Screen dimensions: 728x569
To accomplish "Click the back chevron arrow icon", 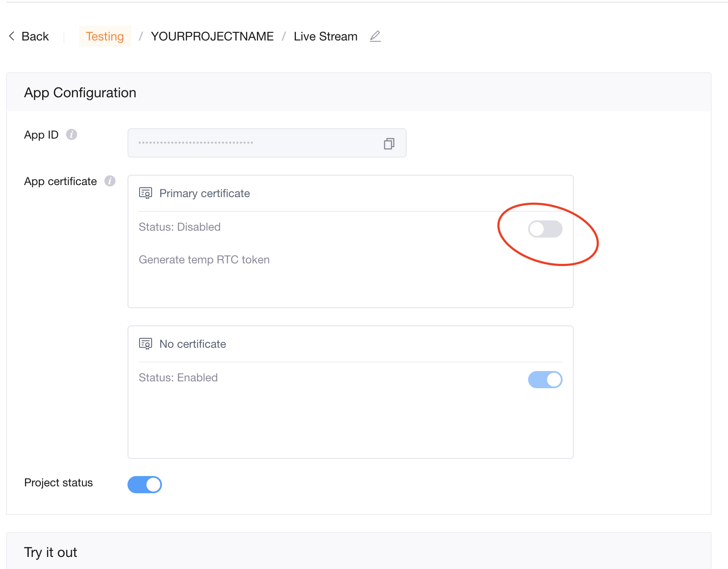I will [x=12, y=36].
